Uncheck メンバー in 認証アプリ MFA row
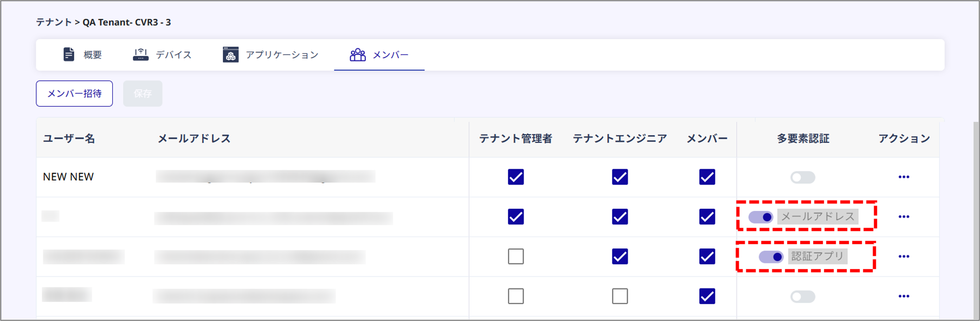 click(x=707, y=256)
